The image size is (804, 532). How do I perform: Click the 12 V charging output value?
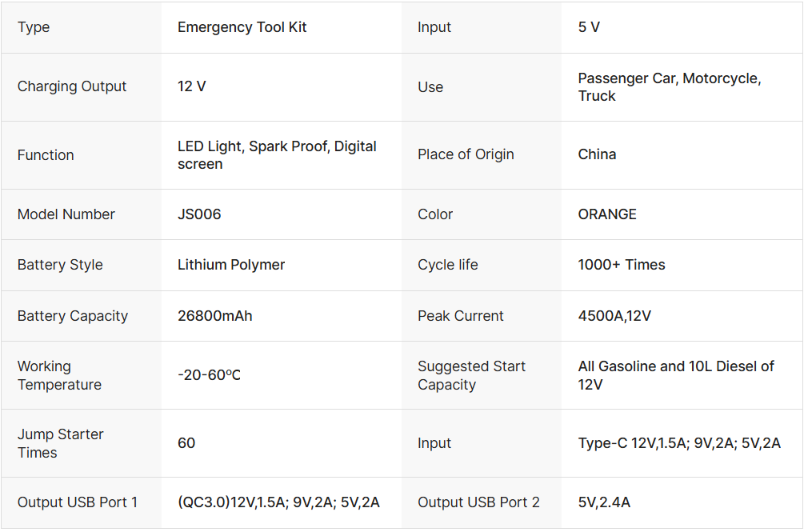[192, 86]
